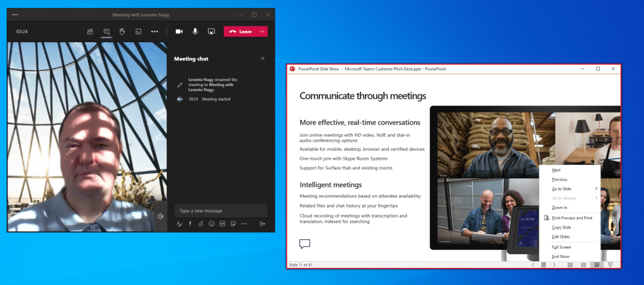Viewport: 644px width, 285px height.
Task: Open the breakout rooms icon
Action: [x=138, y=31]
